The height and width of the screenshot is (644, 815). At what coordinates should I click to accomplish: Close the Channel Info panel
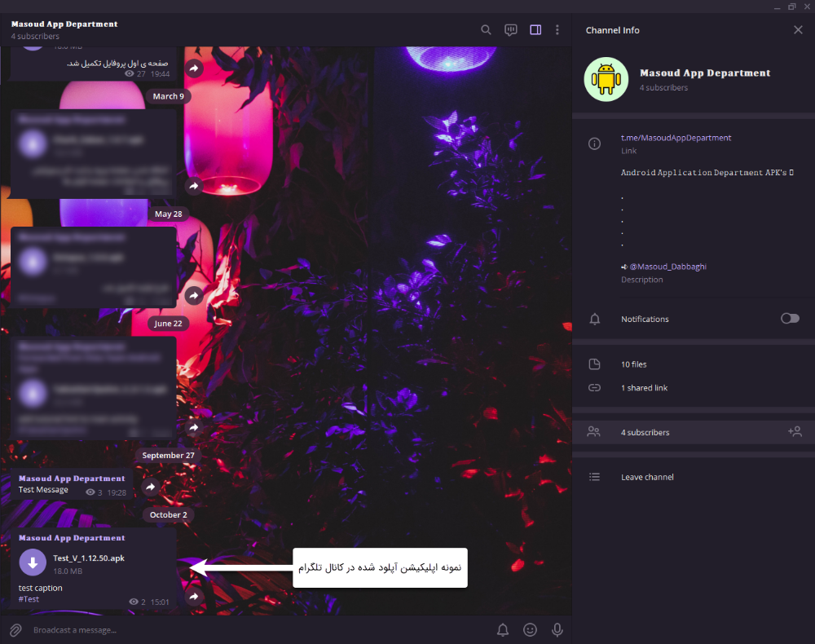[x=798, y=29]
